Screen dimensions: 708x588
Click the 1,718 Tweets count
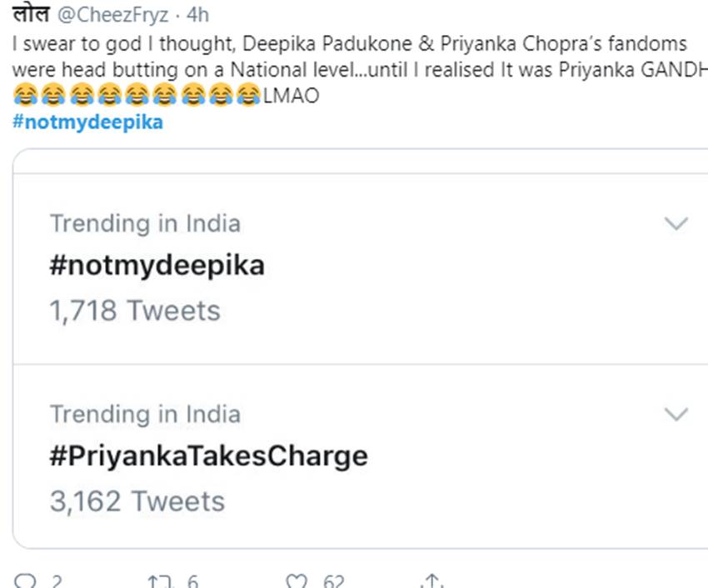(x=135, y=311)
